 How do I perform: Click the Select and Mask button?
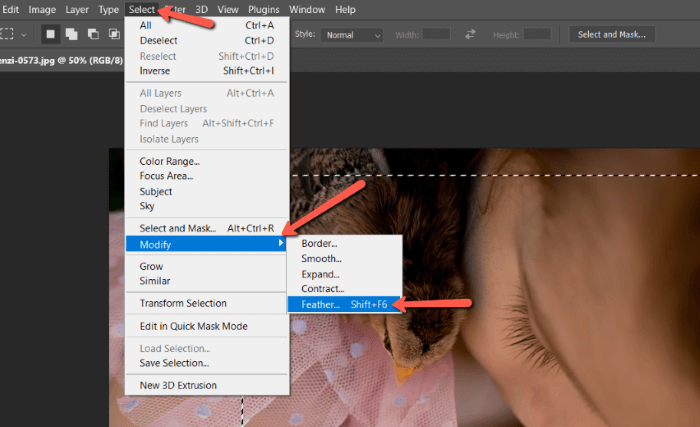(612, 34)
